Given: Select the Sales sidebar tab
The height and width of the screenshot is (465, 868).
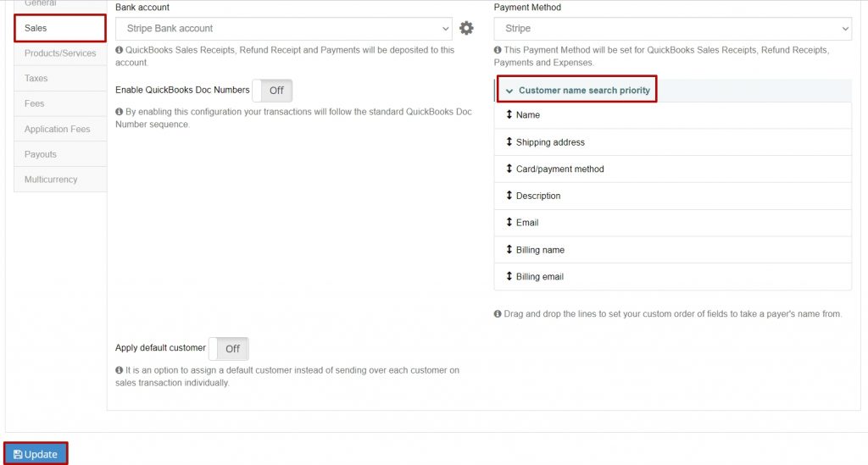Looking at the screenshot, I should pyautogui.click(x=60, y=28).
